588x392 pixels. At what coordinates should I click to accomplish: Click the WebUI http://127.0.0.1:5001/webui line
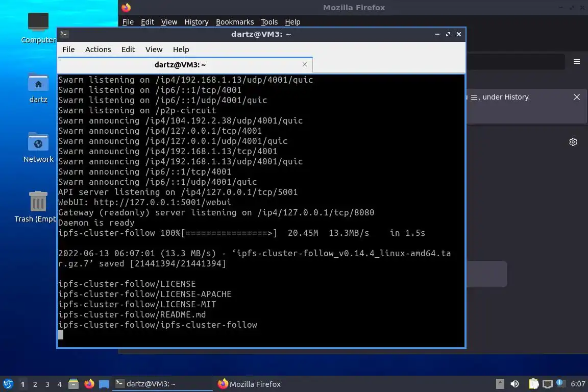145,202
